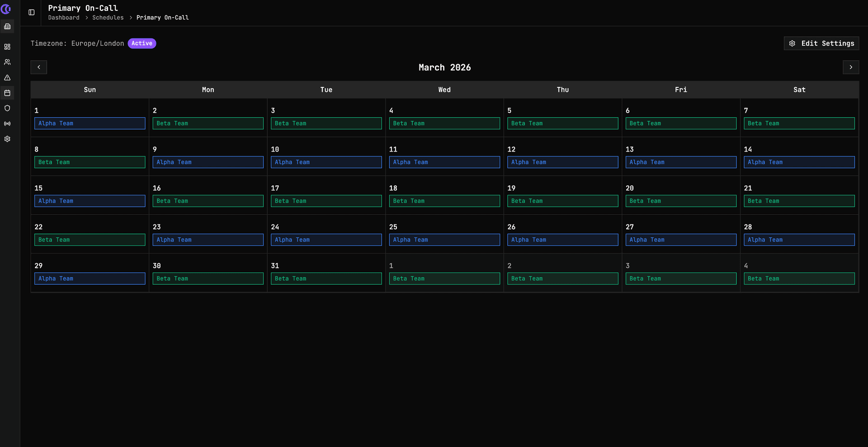This screenshot has width=868, height=447.
Task: Select the building icon near the top sidebar
Action: [7, 26]
